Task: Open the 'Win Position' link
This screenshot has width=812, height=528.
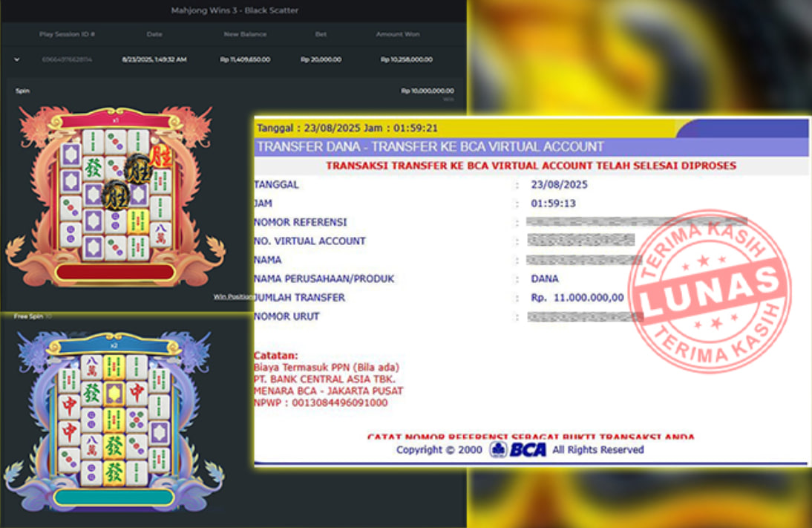Action: [x=234, y=297]
